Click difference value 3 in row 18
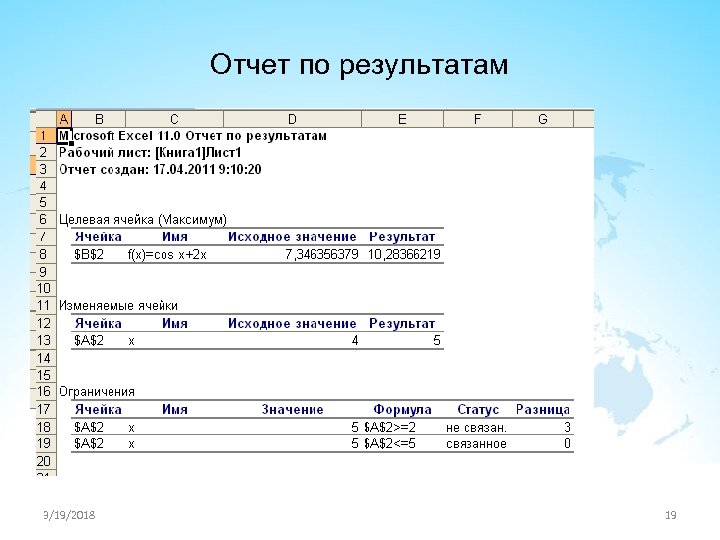The image size is (720, 540). [567, 428]
